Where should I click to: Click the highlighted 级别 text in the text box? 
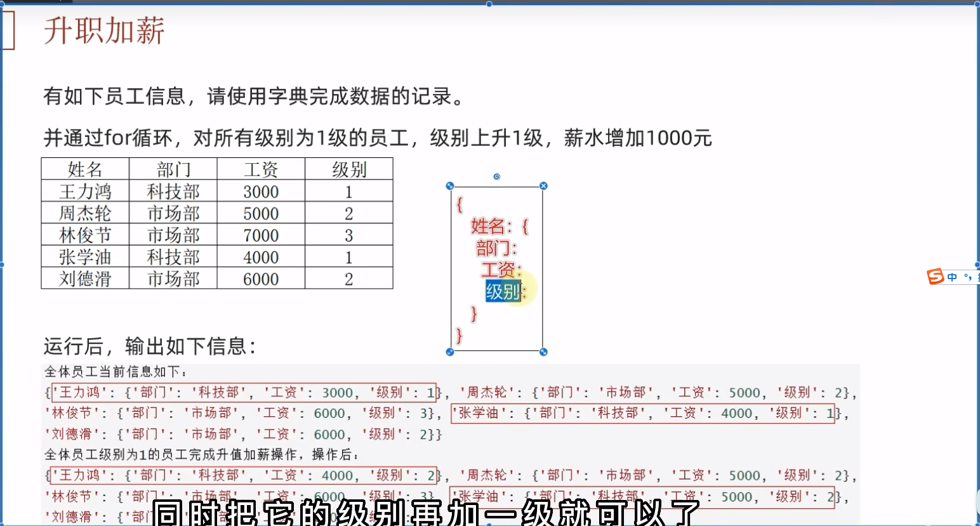pos(503,292)
